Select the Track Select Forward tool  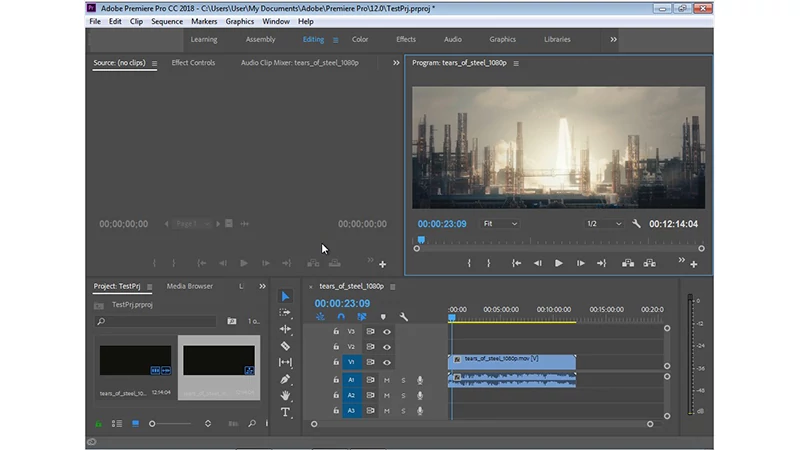click(285, 313)
